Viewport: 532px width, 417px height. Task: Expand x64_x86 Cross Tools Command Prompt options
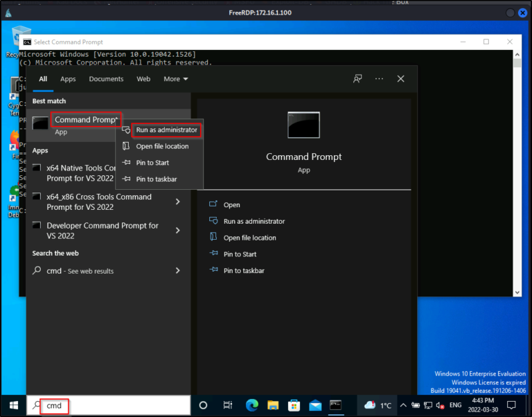click(178, 202)
